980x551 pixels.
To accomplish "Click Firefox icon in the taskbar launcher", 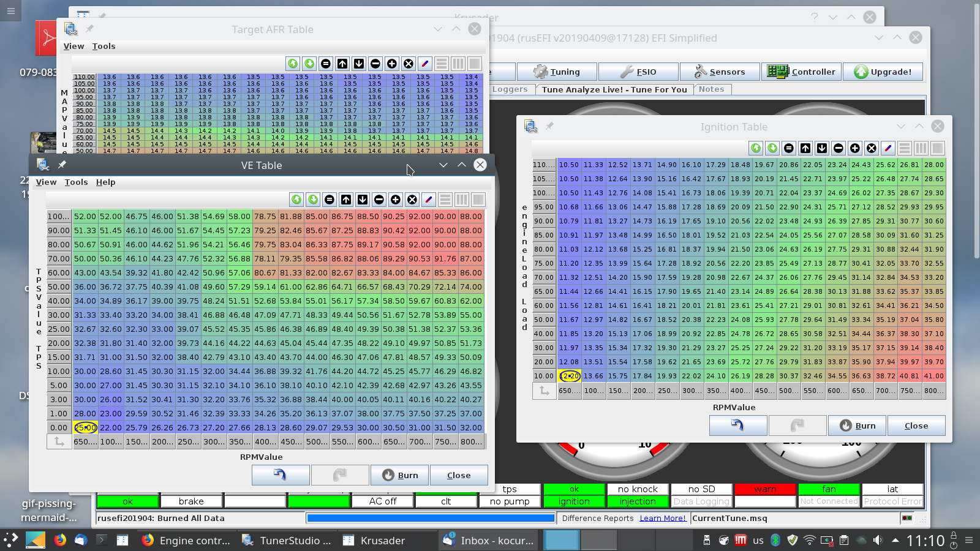I will (x=59, y=540).
